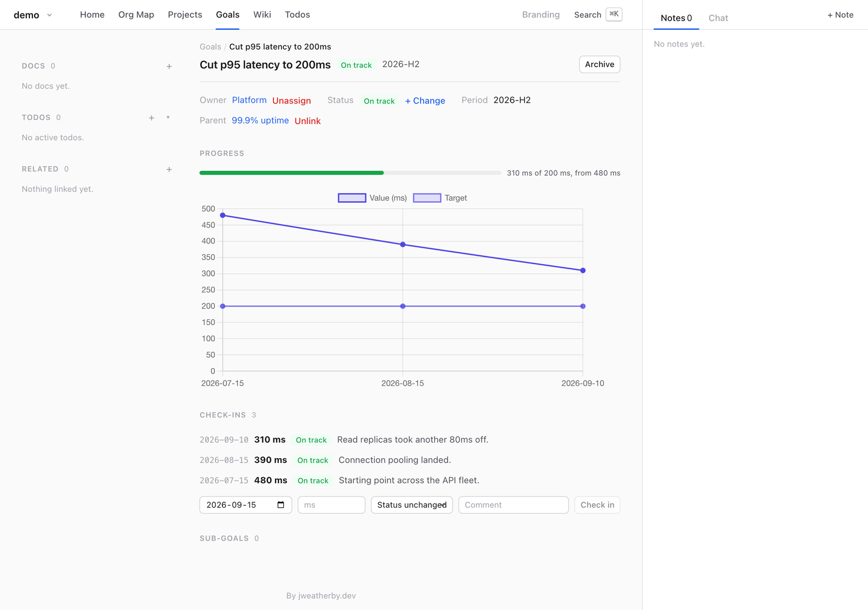Open the demo workspace switcher
868x610 pixels.
point(33,15)
